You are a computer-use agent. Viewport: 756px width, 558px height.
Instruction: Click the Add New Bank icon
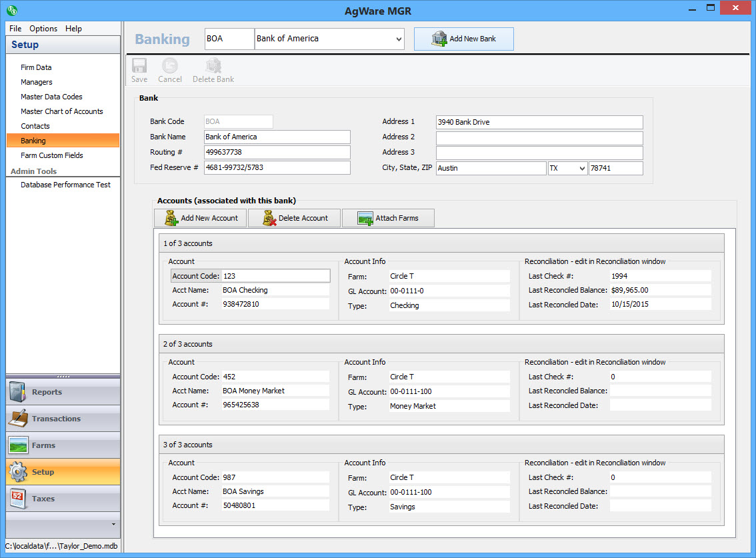tap(439, 39)
